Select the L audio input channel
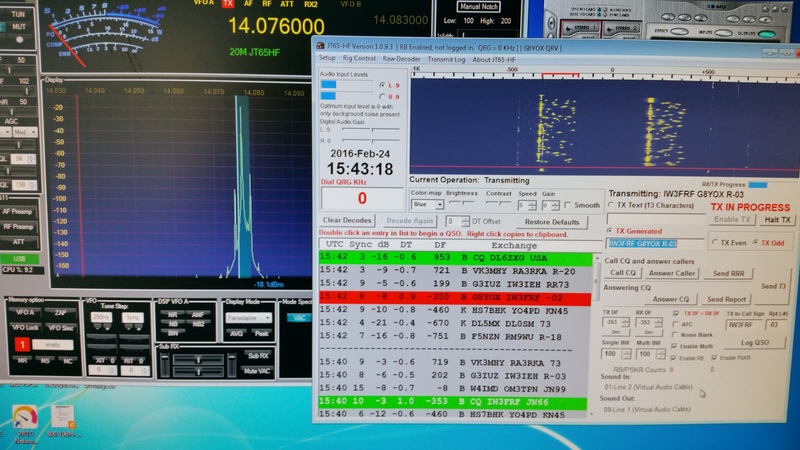This screenshot has height=450, width=800. click(x=382, y=85)
